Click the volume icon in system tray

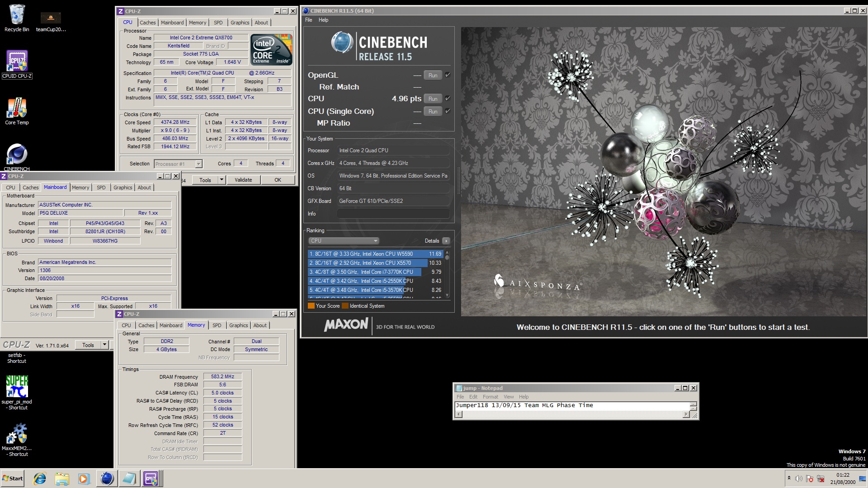click(x=799, y=479)
